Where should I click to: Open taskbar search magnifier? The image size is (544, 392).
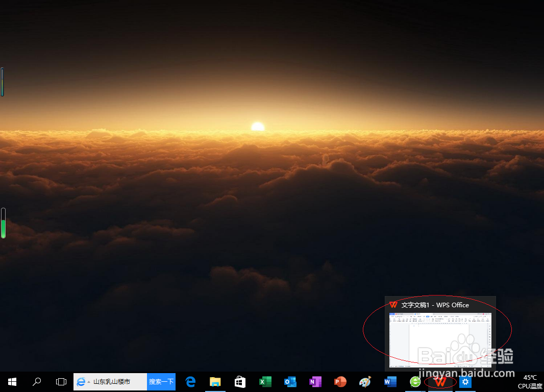coord(36,382)
